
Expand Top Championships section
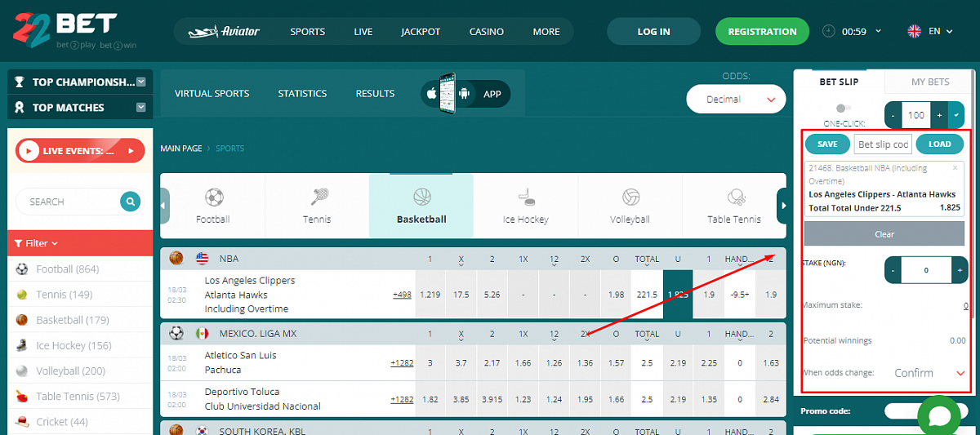(140, 82)
